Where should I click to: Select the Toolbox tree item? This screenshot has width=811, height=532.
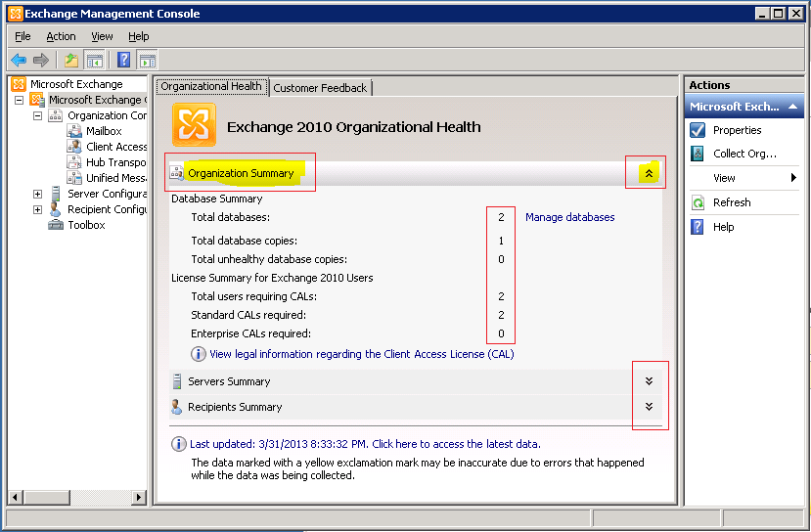click(x=86, y=225)
